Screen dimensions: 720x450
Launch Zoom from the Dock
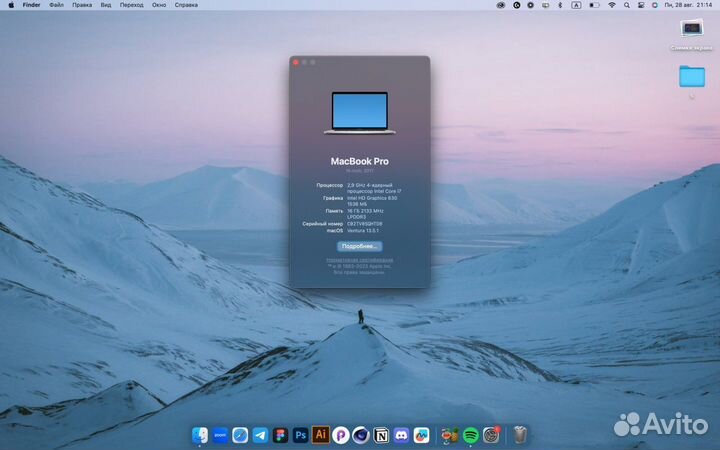[x=220, y=435]
